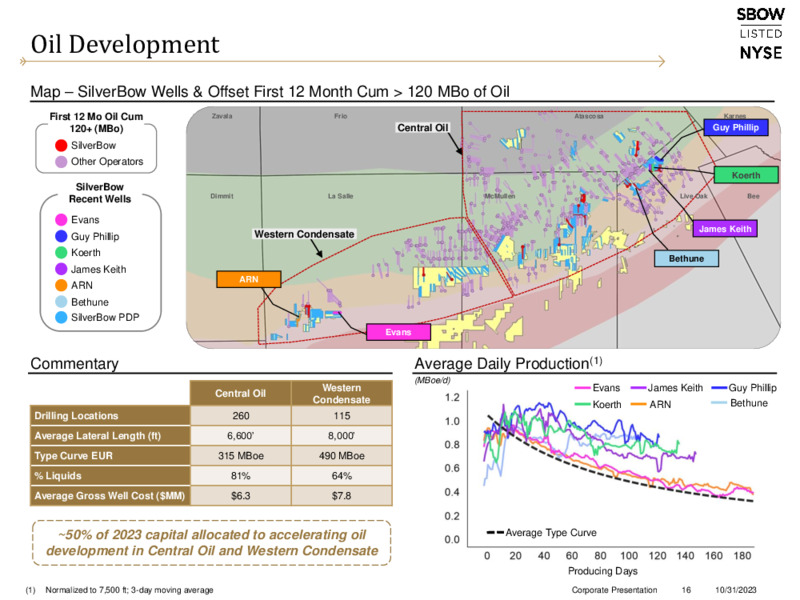Select the 64% liquids cell
The width and height of the screenshot is (800, 600).
[341, 476]
